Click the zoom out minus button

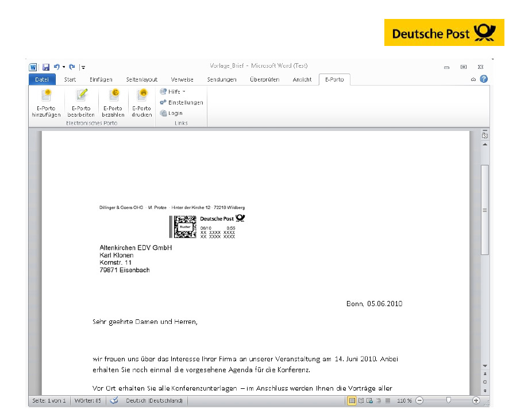420,401
